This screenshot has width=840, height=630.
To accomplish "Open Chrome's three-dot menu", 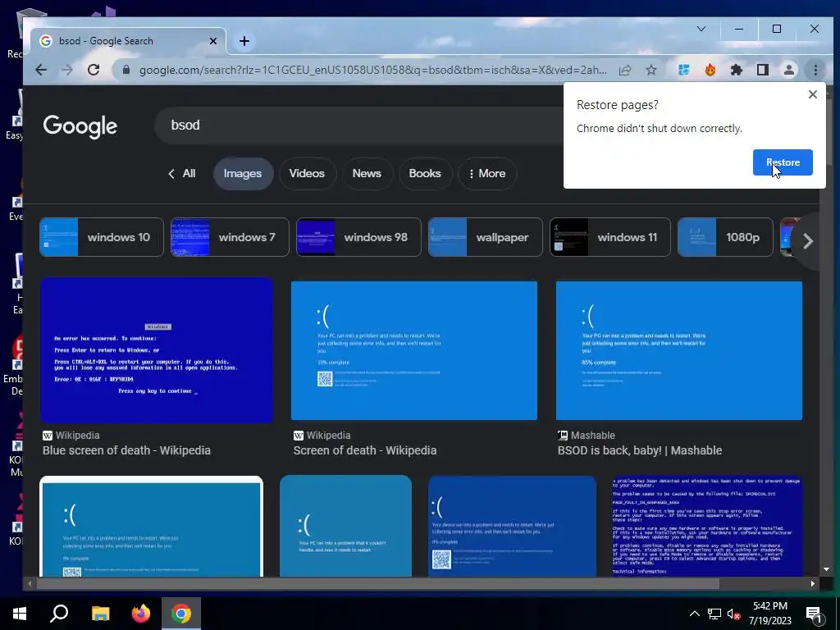I will click(x=815, y=71).
